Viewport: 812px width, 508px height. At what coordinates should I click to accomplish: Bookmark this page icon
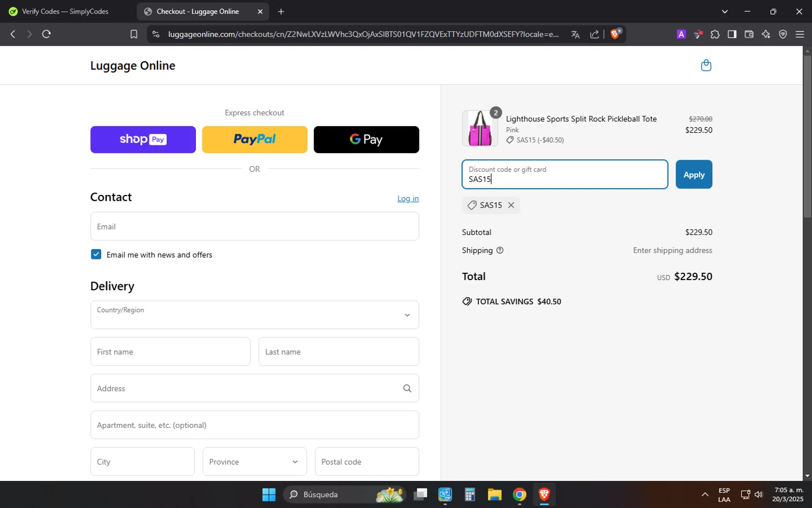(134, 34)
